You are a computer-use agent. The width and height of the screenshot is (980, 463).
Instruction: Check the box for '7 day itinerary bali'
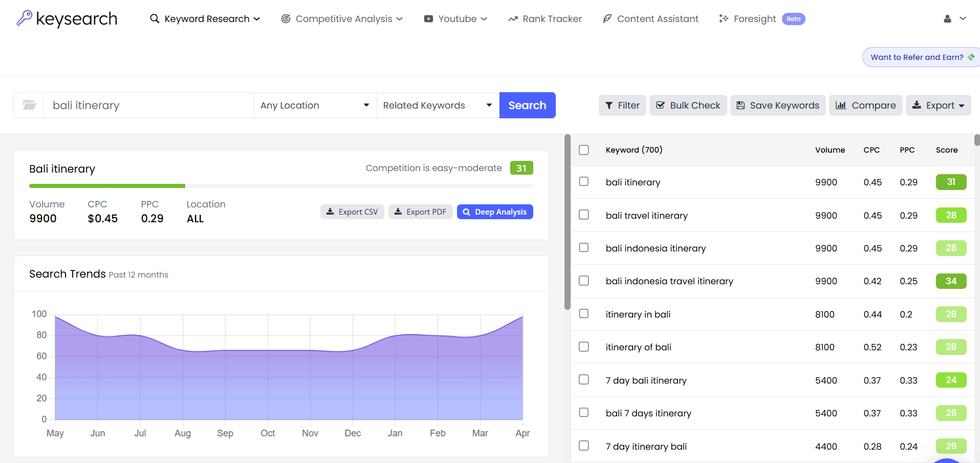click(584, 446)
